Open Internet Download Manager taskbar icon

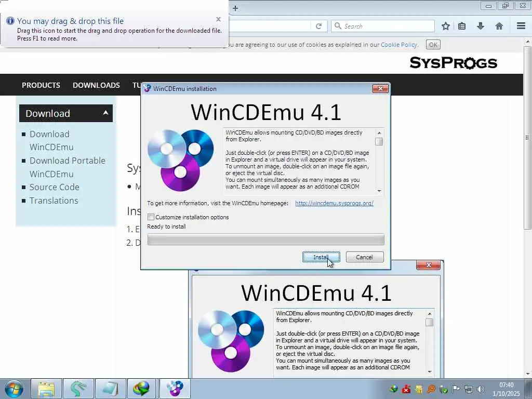[x=142, y=389]
